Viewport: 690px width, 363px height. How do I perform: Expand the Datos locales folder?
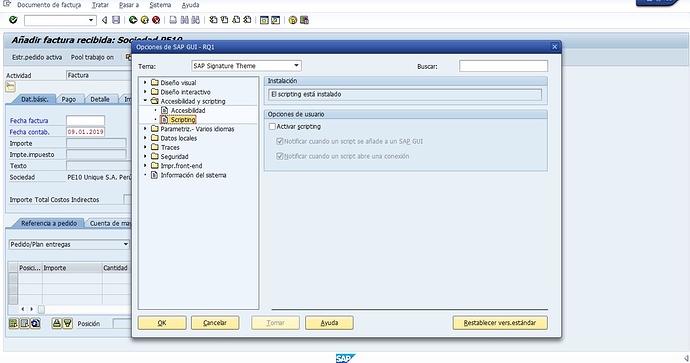pos(145,138)
